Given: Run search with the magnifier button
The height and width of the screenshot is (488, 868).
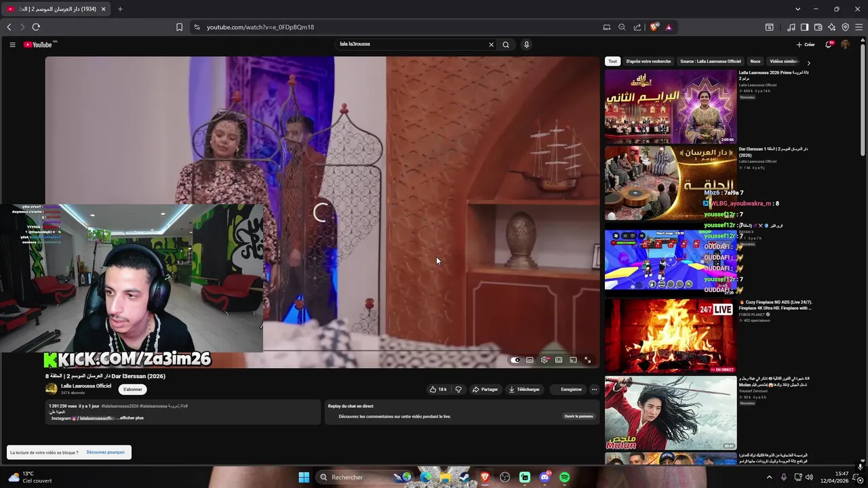Looking at the screenshot, I should pyautogui.click(x=506, y=45).
